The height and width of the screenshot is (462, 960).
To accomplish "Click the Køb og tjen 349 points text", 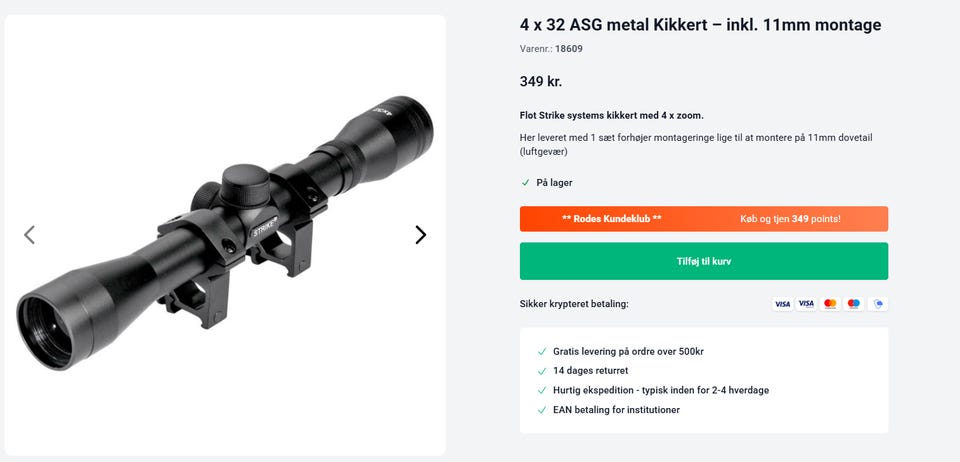I will click(790, 219).
